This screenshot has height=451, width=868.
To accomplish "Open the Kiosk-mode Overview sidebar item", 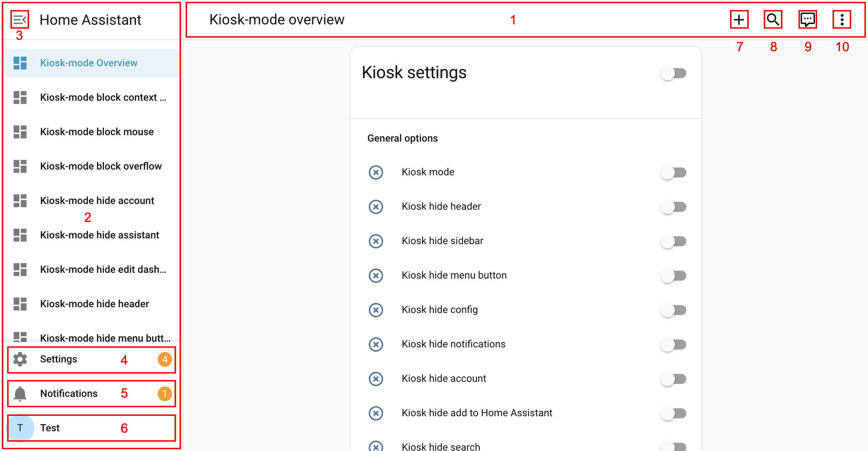I will [x=89, y=63].
